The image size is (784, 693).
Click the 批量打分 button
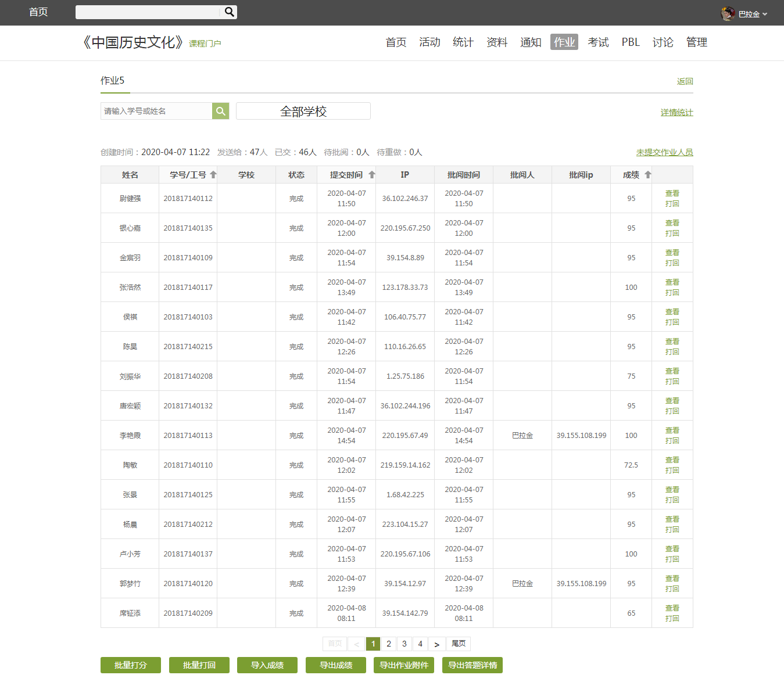click(130, 665)
